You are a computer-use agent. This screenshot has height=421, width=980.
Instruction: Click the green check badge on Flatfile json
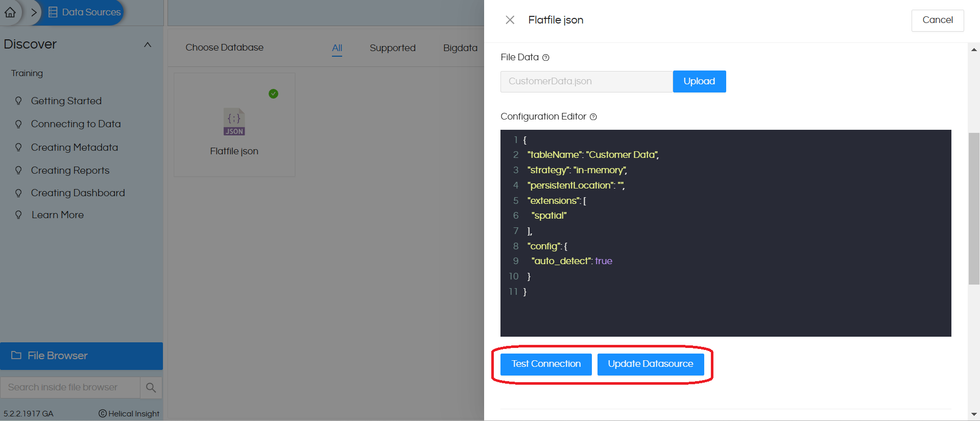point(273,93)
